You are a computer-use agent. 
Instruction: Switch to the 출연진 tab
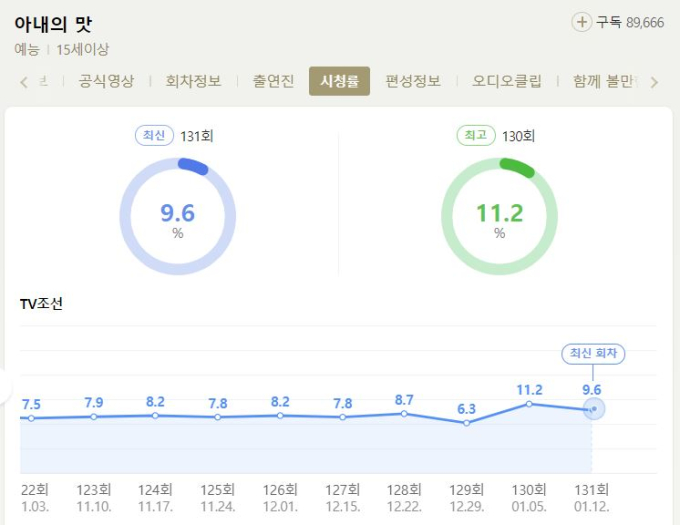[x=273, y=81]
